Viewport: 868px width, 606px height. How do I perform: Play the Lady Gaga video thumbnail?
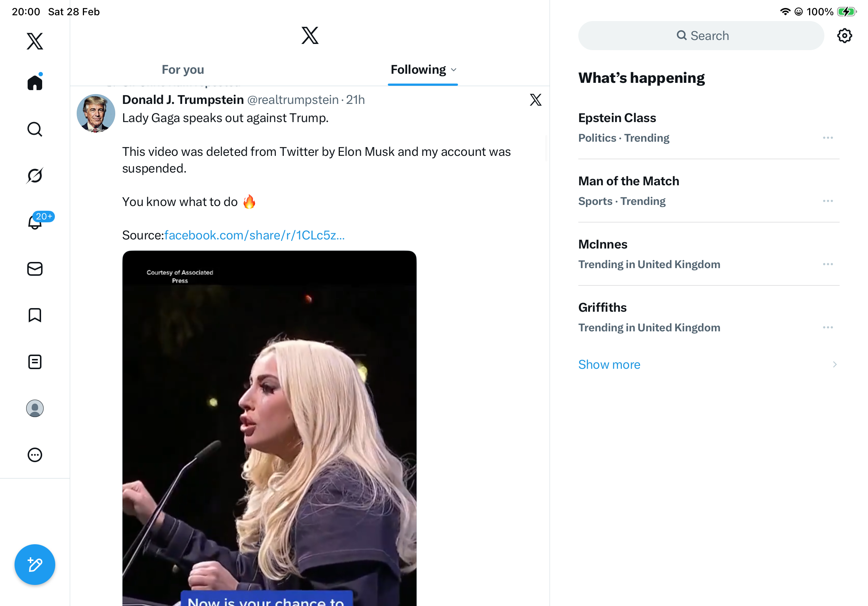[269, 427]
